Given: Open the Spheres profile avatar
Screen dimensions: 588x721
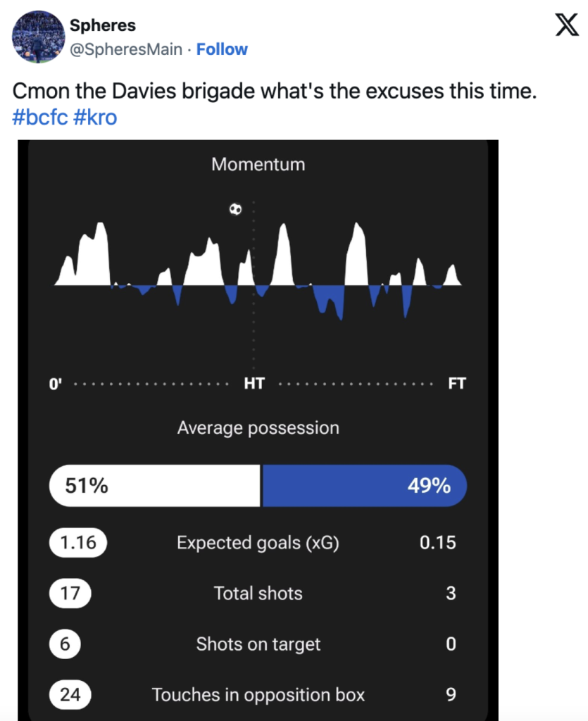Looking at the screenshot, I should coord(39,37).
